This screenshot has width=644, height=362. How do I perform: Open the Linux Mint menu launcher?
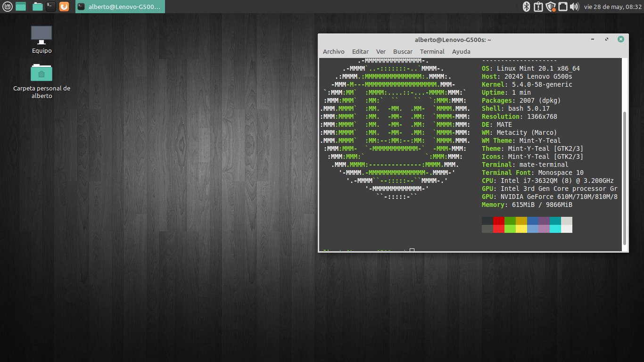(8, 7)
